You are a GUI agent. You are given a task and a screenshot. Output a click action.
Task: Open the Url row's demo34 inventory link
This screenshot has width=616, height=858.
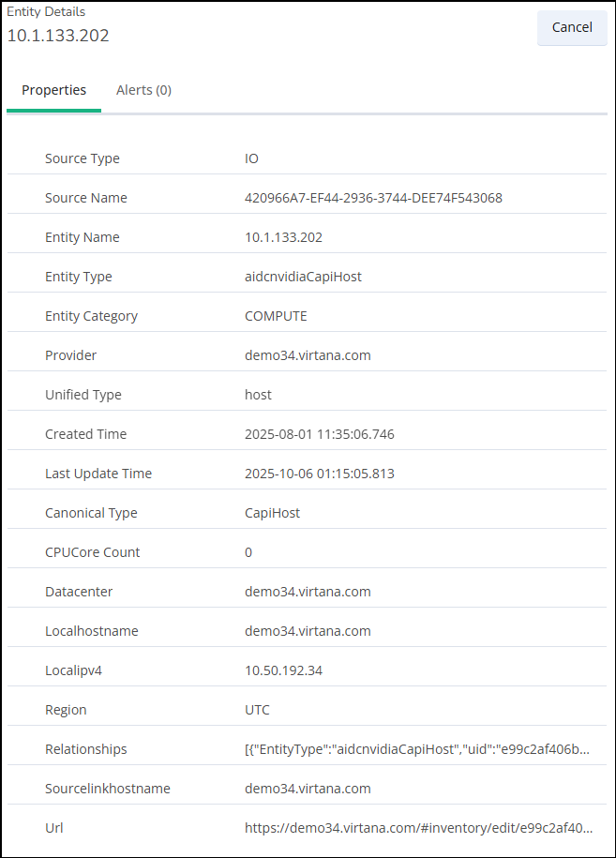418,828
